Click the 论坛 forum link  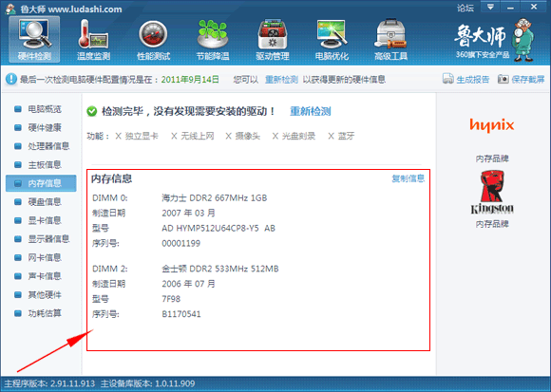tap(465, 8)
